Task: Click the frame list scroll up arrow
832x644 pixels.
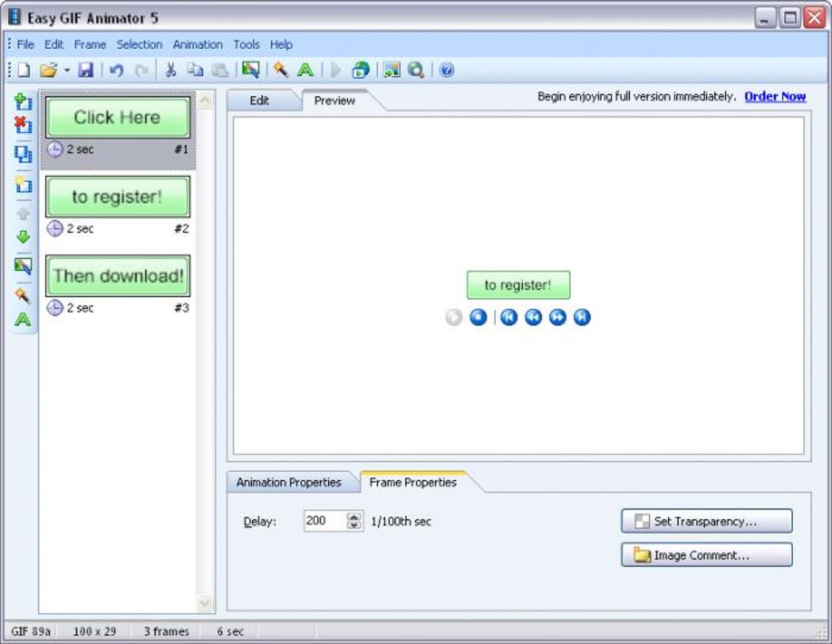Action: [x=205, y=100]
